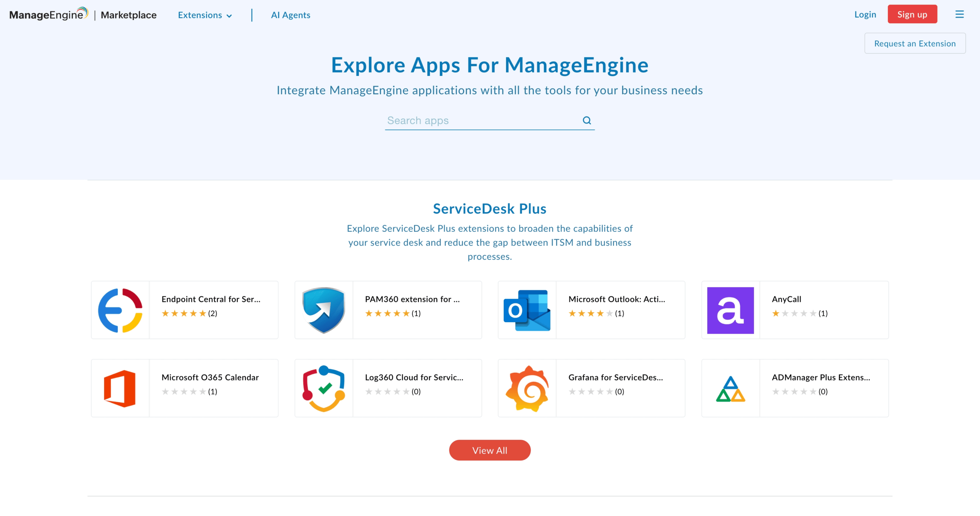Open the Microsoft O365 Office icon

click(x=120, y=388)
